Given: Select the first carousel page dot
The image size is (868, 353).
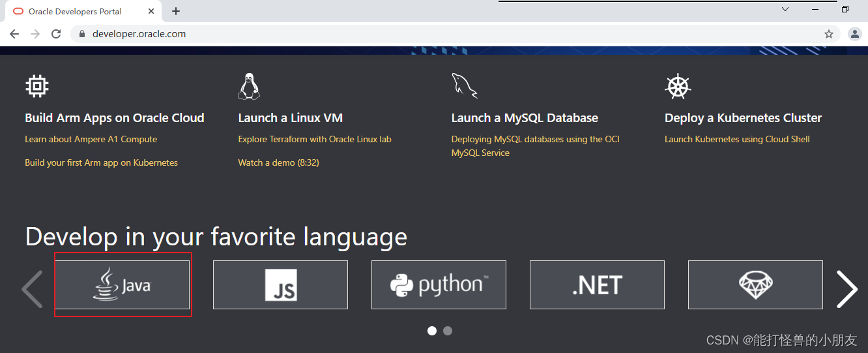Looking at the screenshot, I should [431, 331].
